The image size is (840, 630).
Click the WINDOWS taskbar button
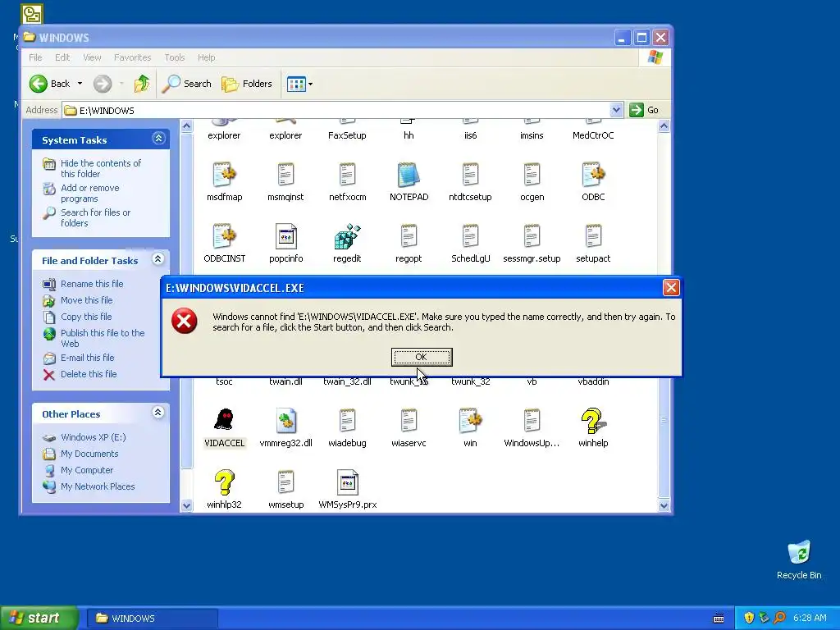tap(152, 619)
